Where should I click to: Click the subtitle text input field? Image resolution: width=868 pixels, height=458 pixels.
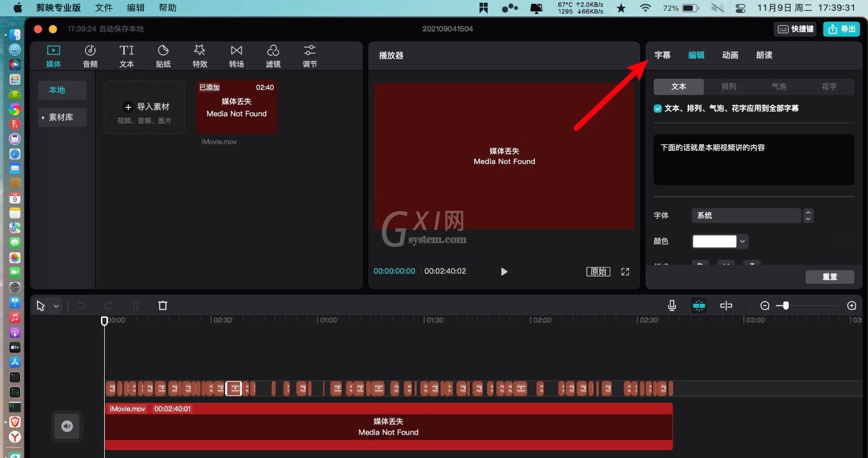click(x=754, y=160)
